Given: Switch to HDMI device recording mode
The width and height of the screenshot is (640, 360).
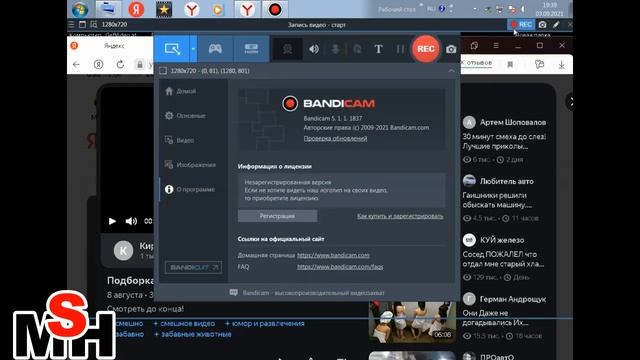Looking at the screenshot, I should pos(251,49).
